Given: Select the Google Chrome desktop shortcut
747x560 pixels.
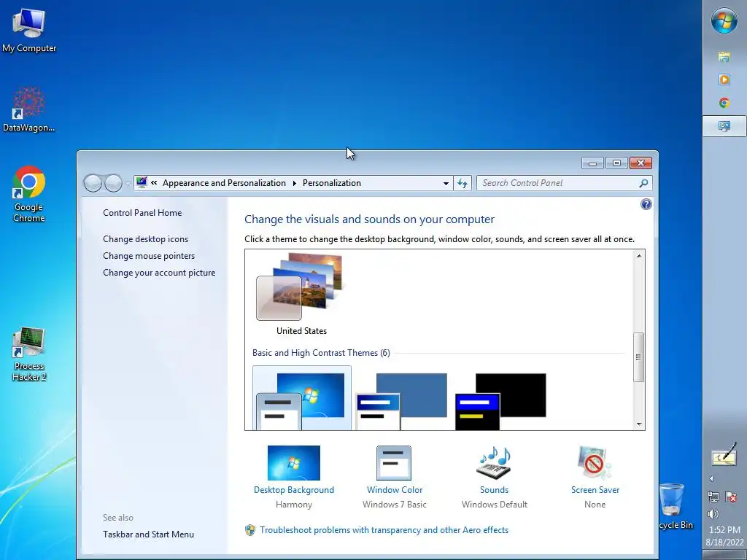Looking at the screenshot, I should point(29,194).
